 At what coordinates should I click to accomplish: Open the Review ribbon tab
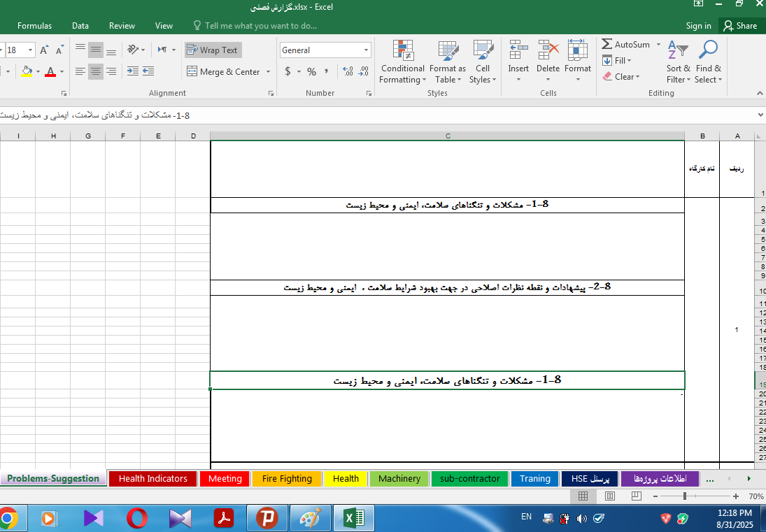(x=122, y=26)
